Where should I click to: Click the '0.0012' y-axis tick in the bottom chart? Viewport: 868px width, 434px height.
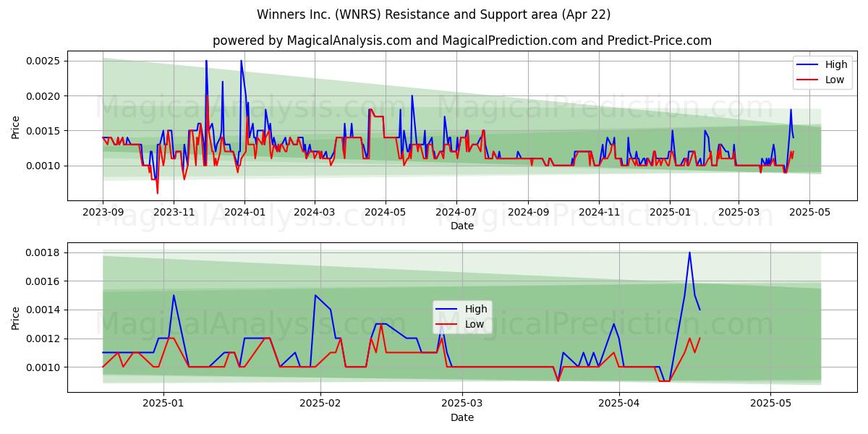43,339
